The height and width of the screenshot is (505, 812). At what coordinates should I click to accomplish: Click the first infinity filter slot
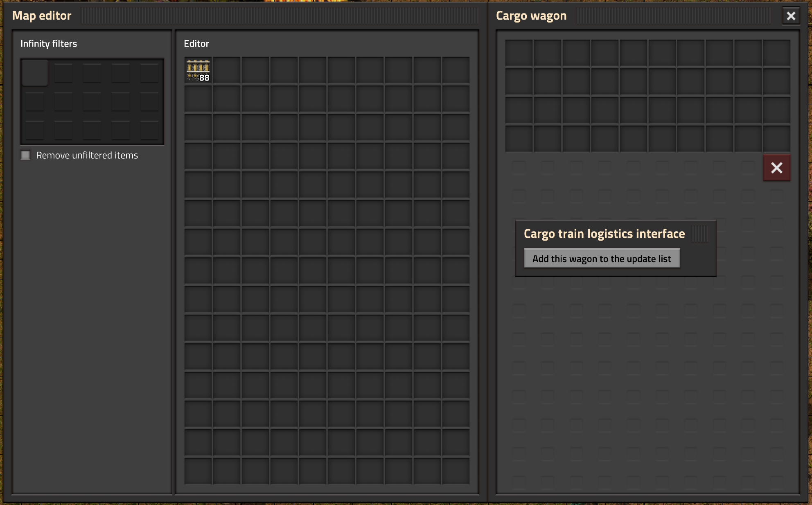34,72
